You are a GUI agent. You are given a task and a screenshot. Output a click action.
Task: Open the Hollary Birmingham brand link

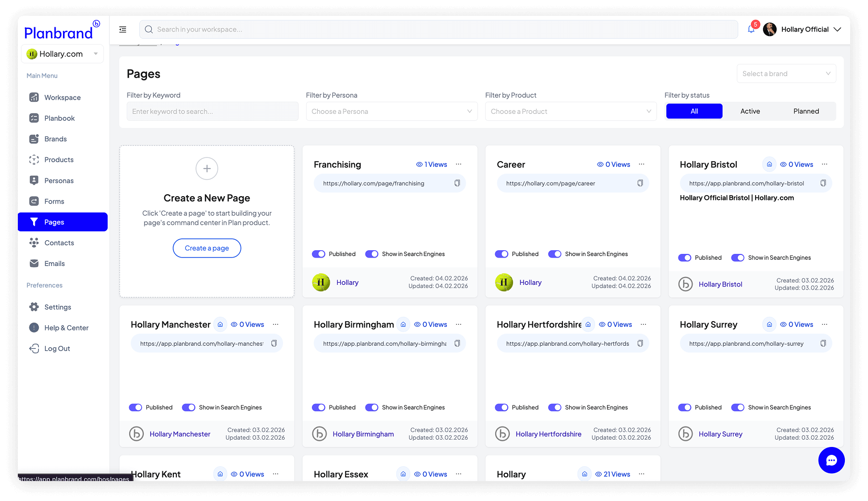[363, 434]
